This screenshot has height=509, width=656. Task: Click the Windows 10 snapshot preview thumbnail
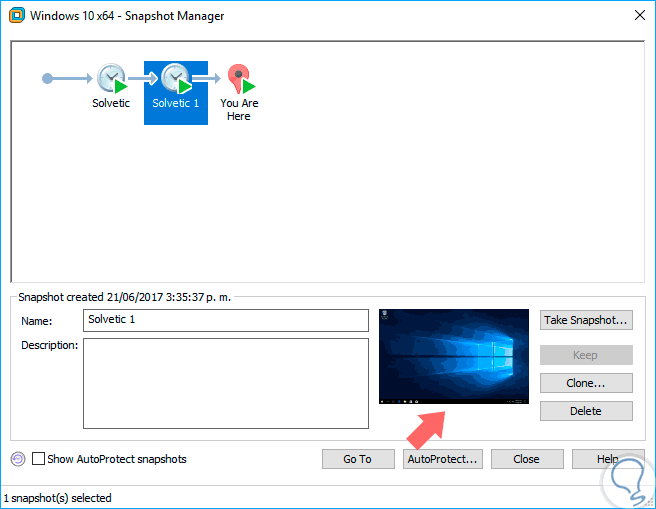[454, 356]
